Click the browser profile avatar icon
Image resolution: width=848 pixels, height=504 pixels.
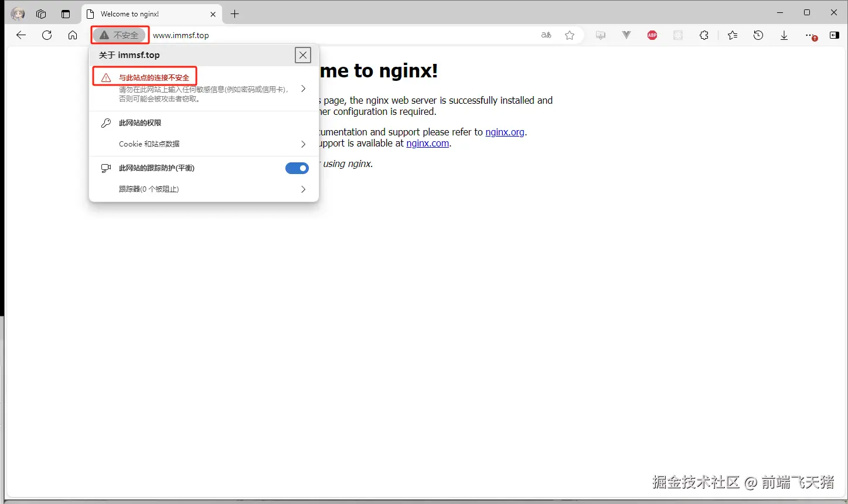tap(18, 13)
